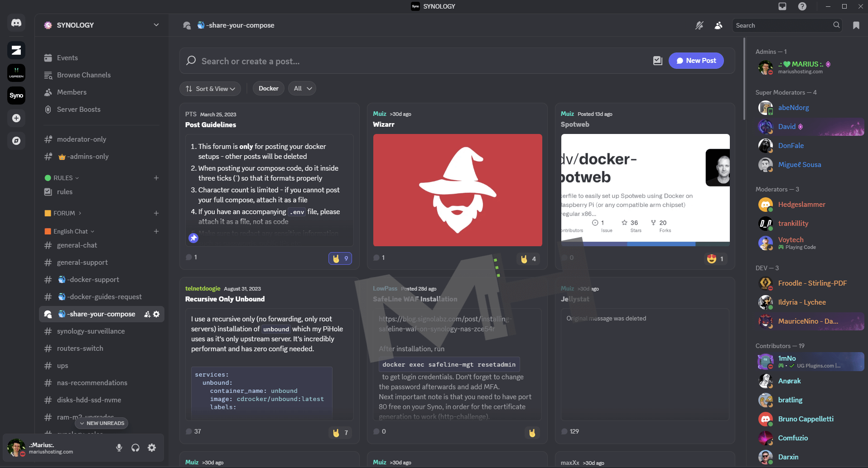Open Bruno Cappelletti member profile
Viewport: 868px width, 468px height.
pyautogui.click(x=810, y=419)
